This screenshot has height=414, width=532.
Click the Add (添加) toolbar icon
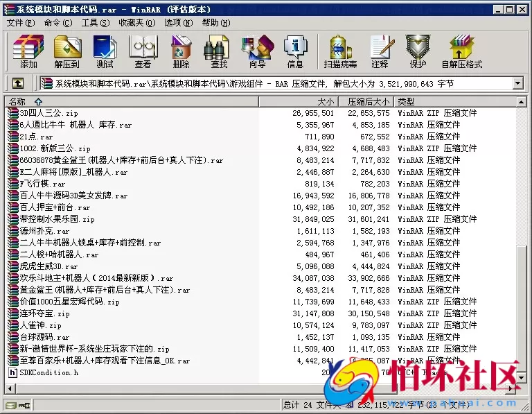pyautogui.click(x=28, y=51)
